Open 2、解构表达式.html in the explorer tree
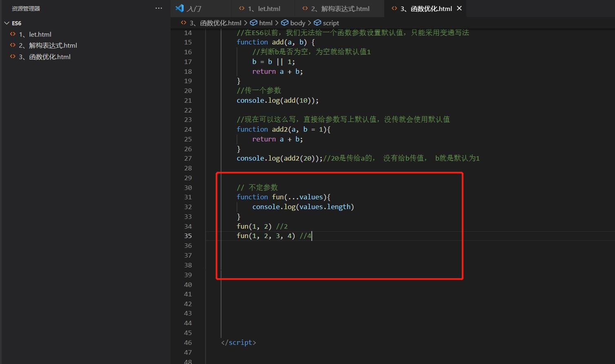615x364 pixels. (48, 45)
